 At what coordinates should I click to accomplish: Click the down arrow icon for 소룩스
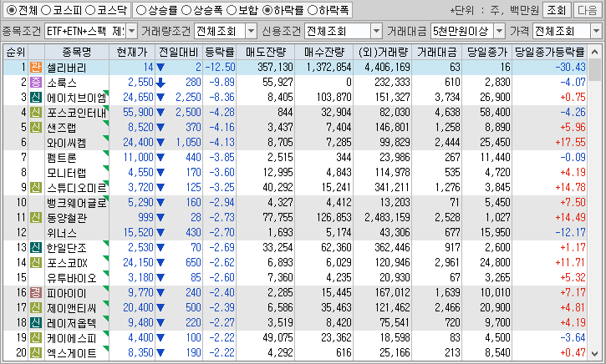pyautogui.click(x=160, y=83)
